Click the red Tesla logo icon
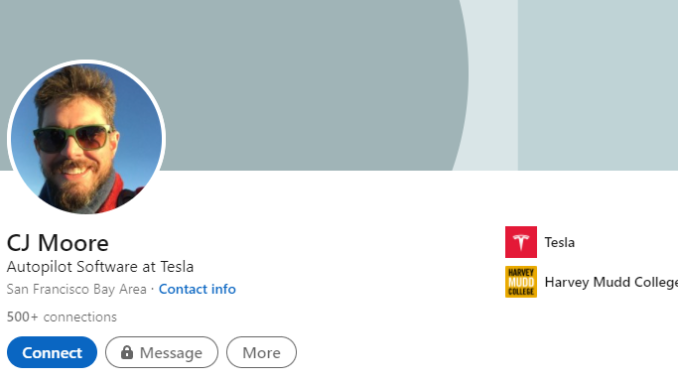 (x=521, y=242)
